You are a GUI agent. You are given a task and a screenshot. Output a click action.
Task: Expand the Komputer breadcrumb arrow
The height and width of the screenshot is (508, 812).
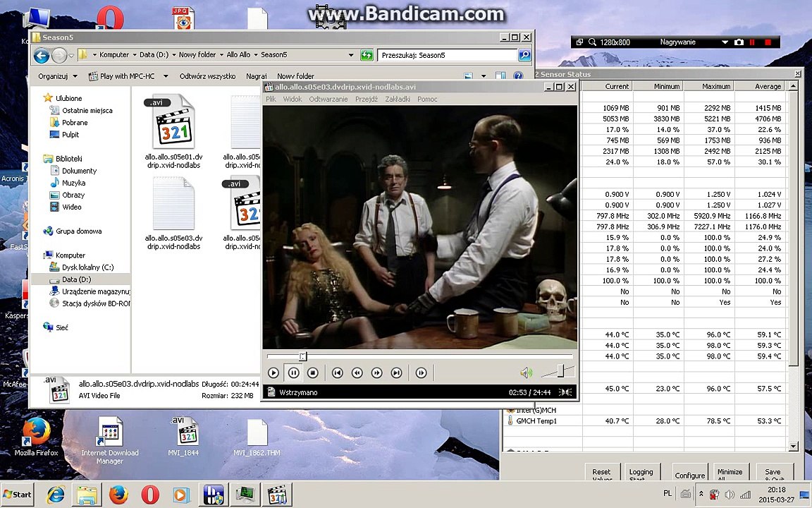point(135,54)
